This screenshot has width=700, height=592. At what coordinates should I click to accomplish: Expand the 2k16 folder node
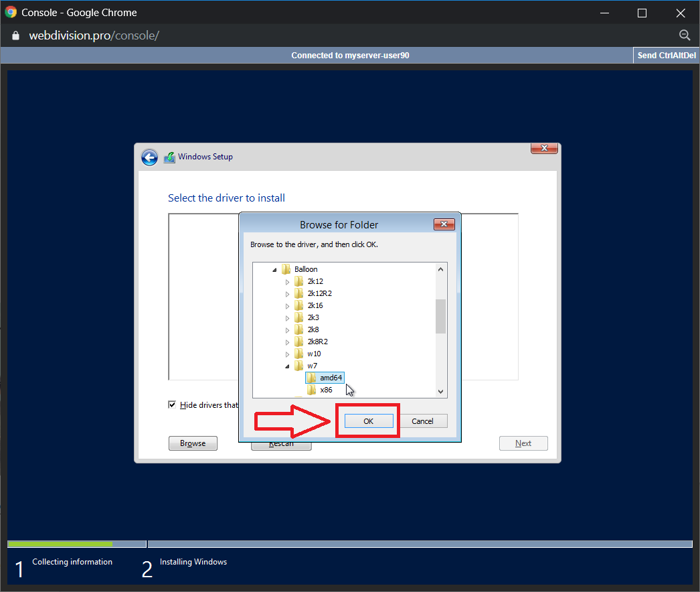(287, 305)
